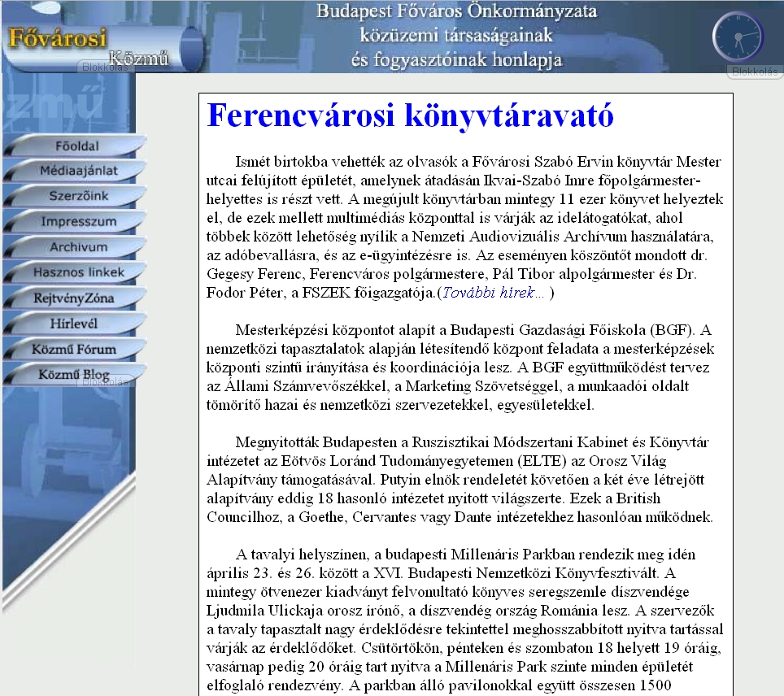The image size is (784, 696).
Task: Visit the RejtvényZóna section
Action: pyautogui.click(x=75, y=298)
